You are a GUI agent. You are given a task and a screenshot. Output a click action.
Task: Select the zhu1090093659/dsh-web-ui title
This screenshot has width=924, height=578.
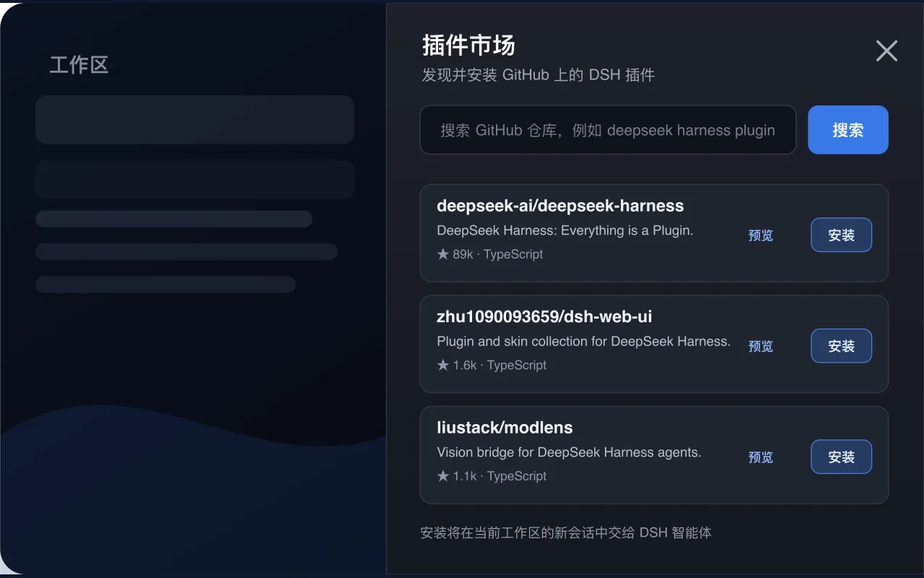pyautogui.click(x=544, y=317)
